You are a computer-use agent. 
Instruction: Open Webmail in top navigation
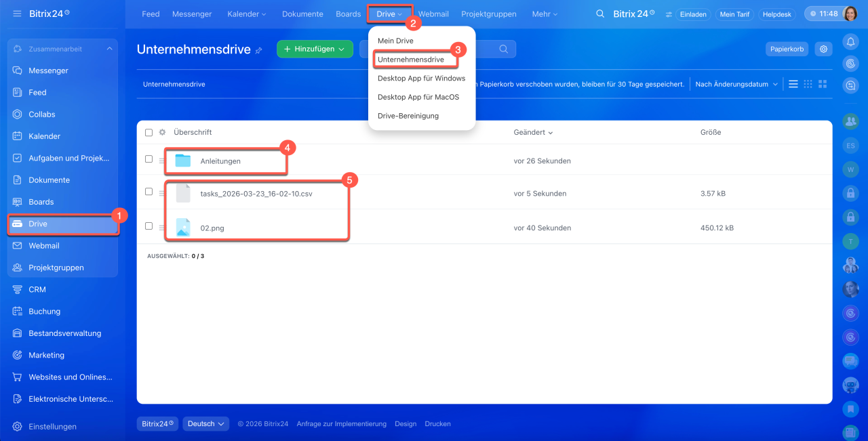433,14
